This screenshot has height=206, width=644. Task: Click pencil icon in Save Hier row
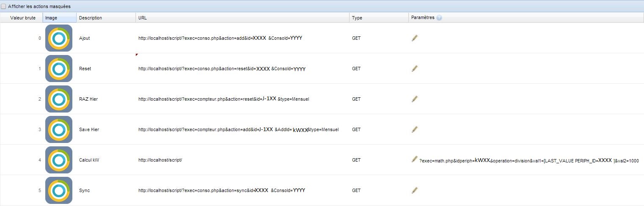click(415, 129)
